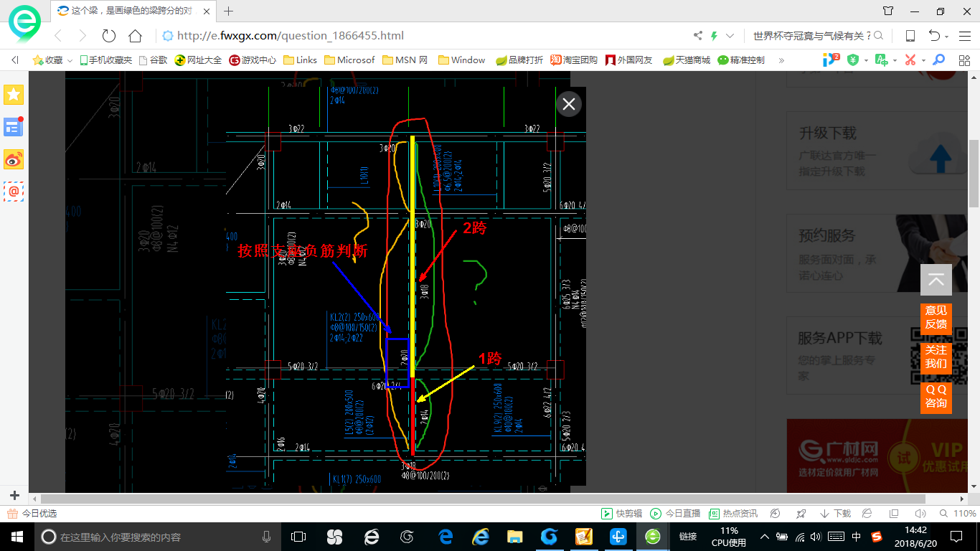This screenshot has width=980, height=551.
Task: Open the skin shirt icon in title bar
Action: coord(888,11)
